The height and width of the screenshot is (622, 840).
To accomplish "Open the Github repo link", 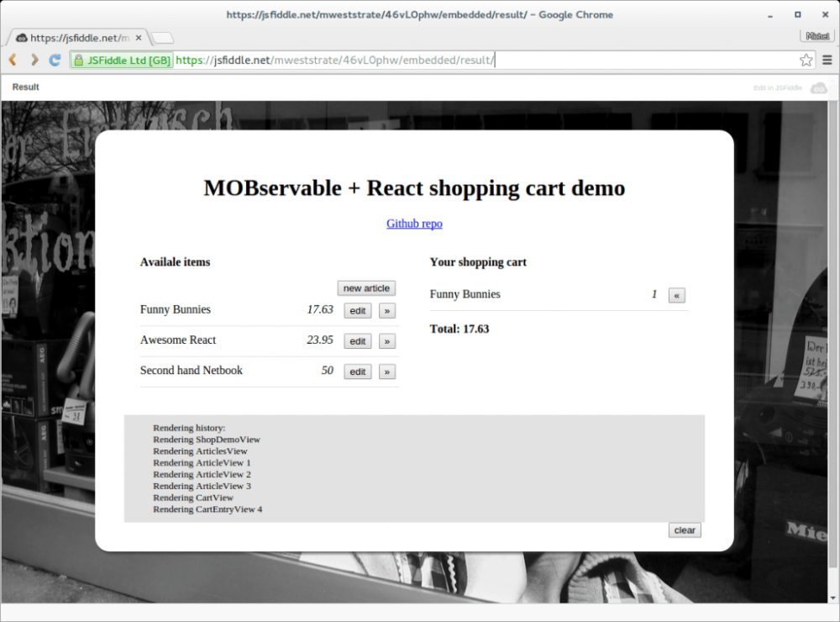I will coord(414,224).
